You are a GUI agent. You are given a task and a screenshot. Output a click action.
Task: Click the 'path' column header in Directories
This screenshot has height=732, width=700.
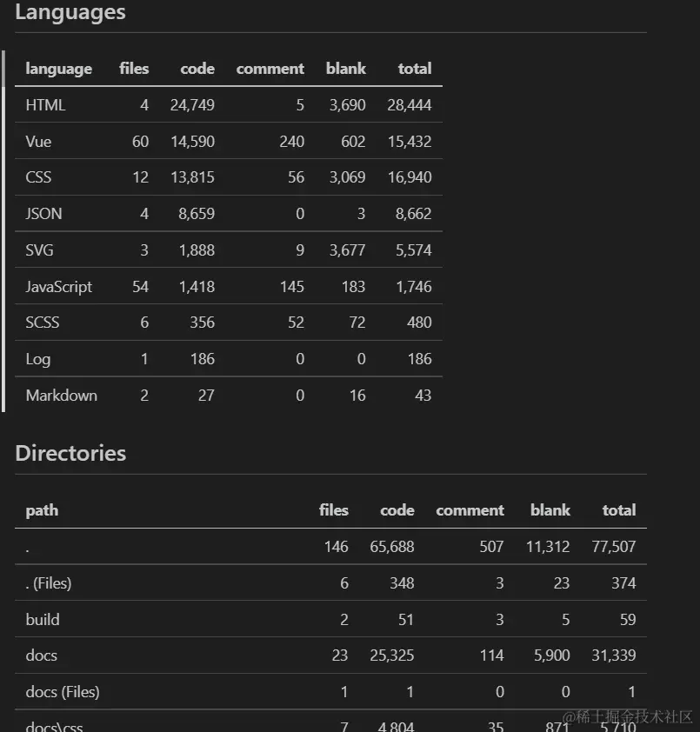(42, 510)
